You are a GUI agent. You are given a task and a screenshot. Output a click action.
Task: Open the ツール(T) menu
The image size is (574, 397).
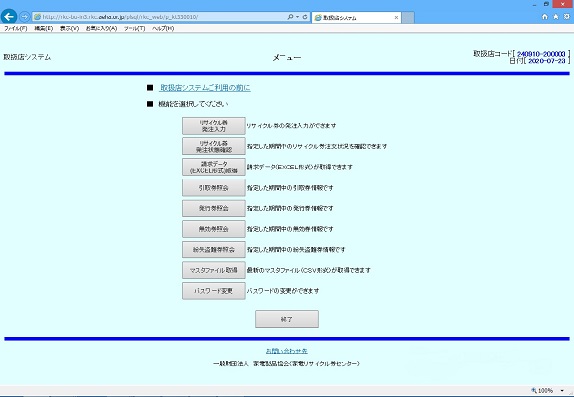[134, 29]
